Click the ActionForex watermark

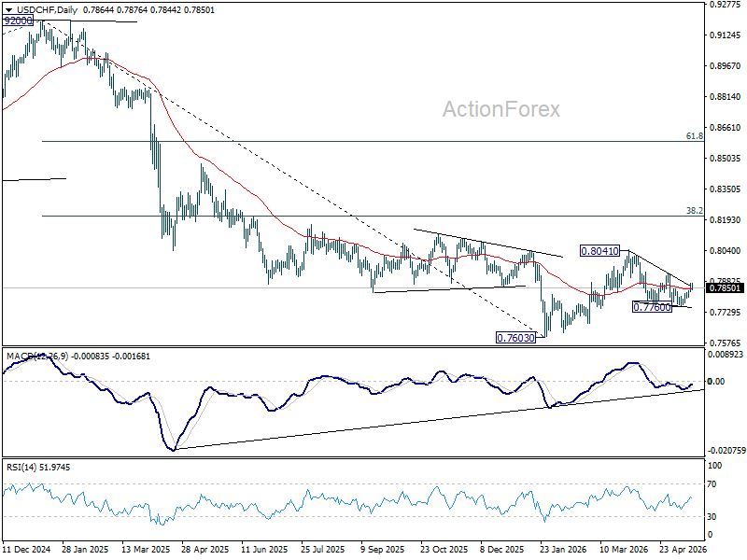click(x=501, y=109)
